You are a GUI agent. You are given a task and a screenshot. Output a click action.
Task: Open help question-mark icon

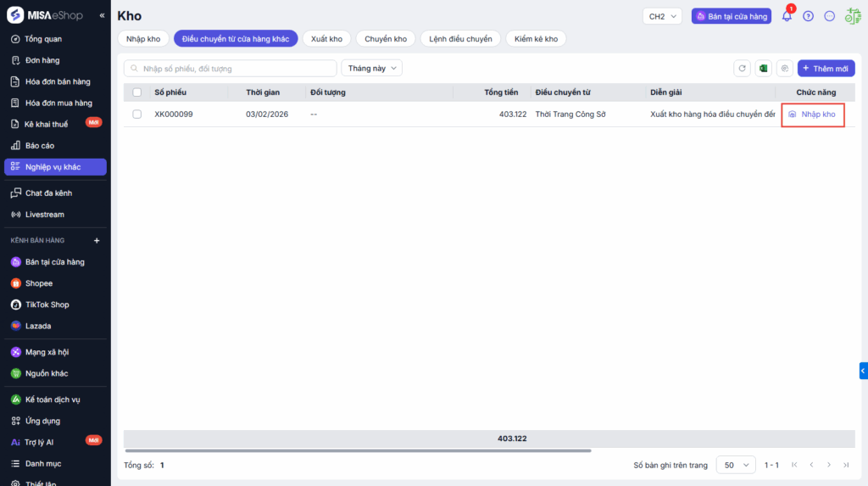(808, 16)
